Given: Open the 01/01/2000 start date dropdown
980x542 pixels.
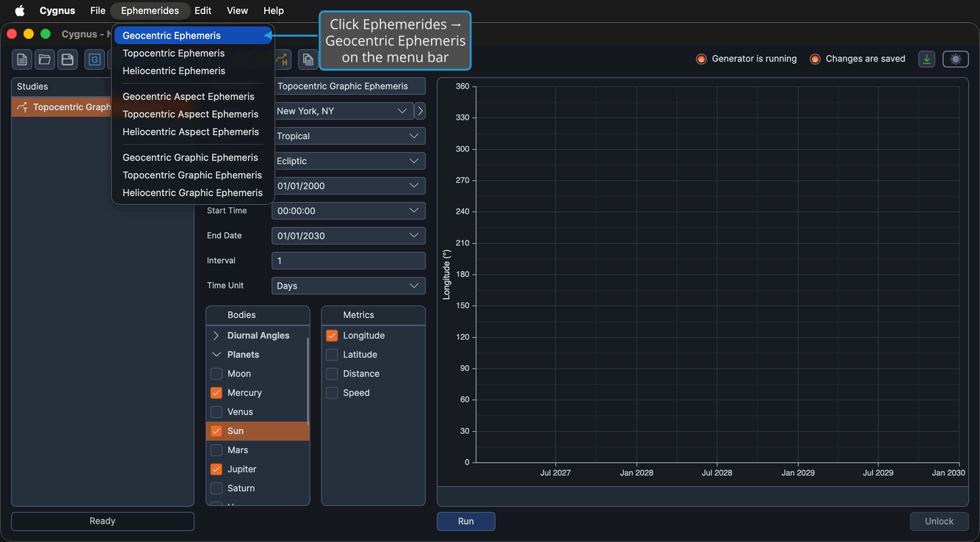Looking at the screenshot, I should pyautogui.click(x=349, y=186).
